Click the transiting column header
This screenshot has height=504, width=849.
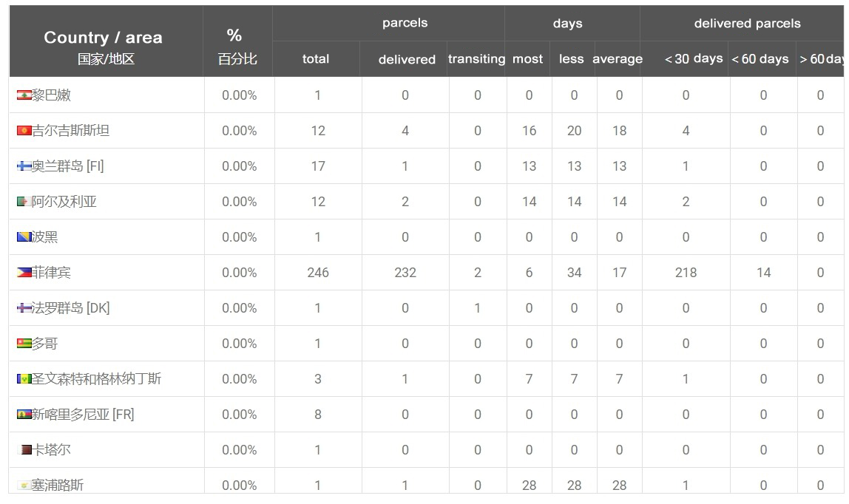pyautogui.click(x=476, y=59)
